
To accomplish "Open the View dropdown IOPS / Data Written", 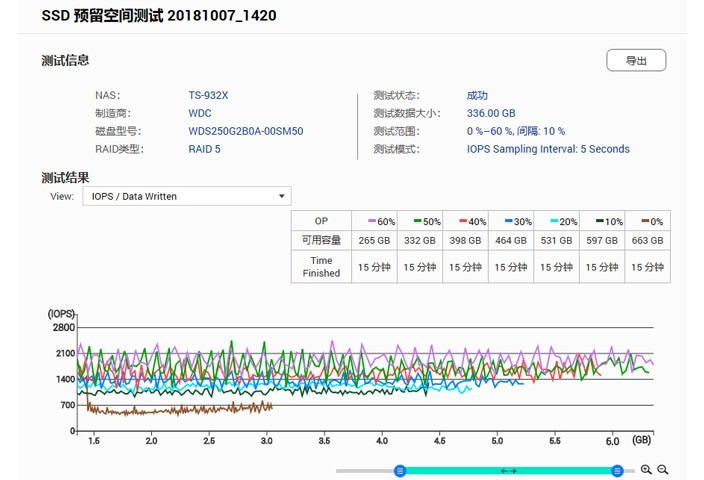I will (185, 197).
